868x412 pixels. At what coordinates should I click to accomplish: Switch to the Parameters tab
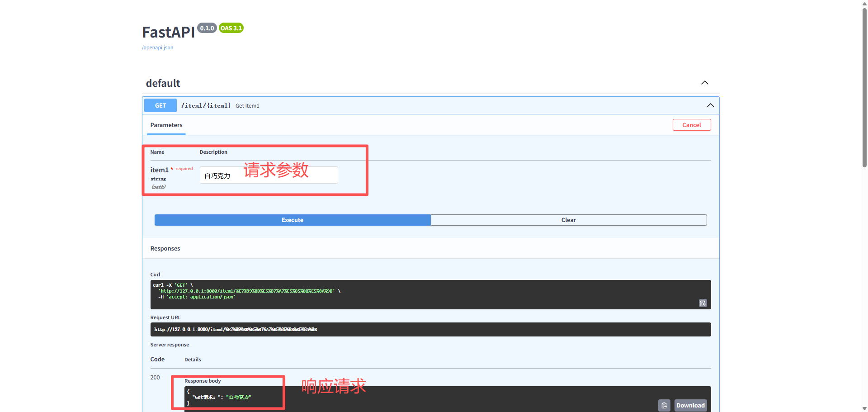166,125
